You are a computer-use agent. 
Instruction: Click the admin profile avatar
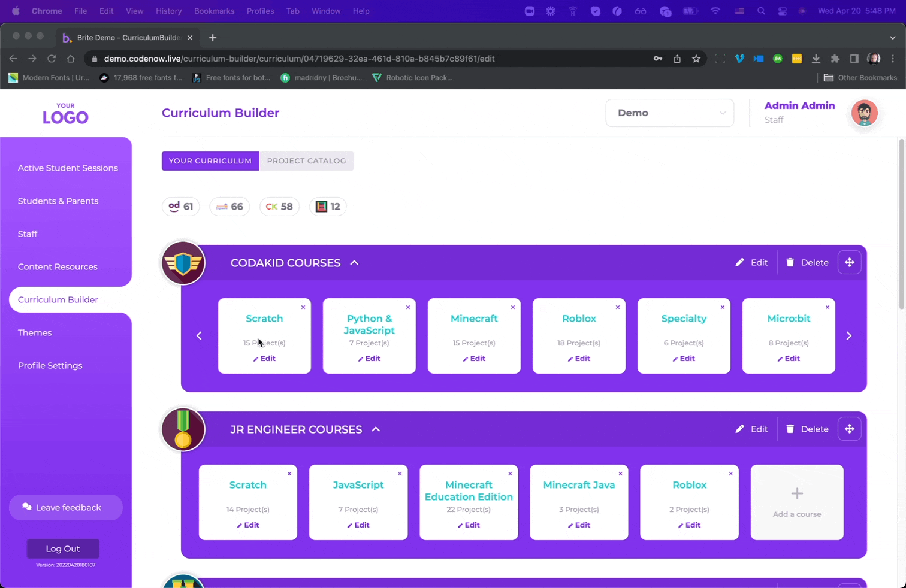tap(864, 113)
